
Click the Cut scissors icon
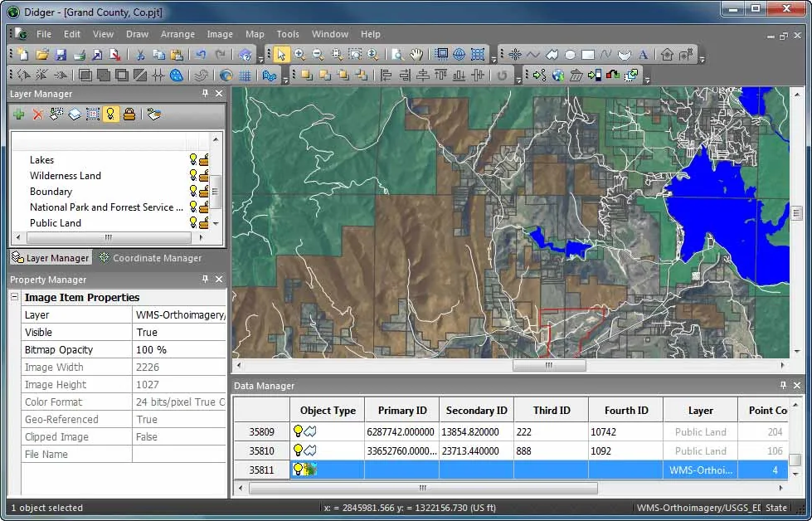(x=140, y=55)
